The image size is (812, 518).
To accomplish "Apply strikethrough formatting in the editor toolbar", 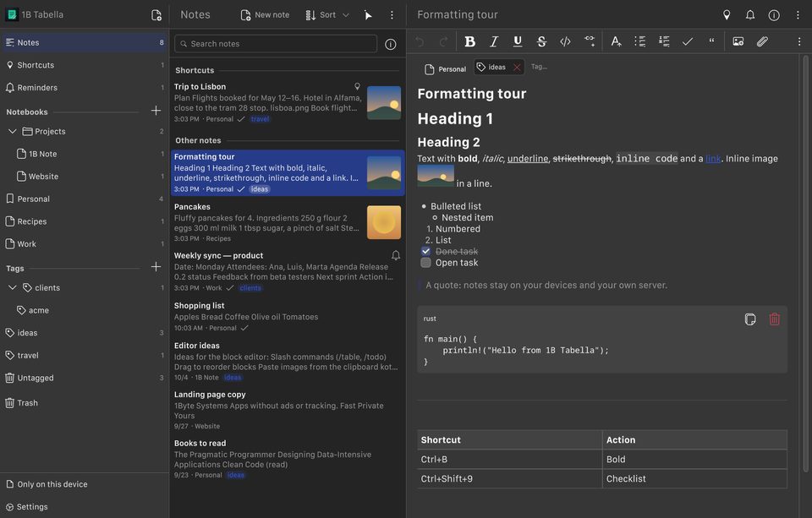I will coord(541,41).
